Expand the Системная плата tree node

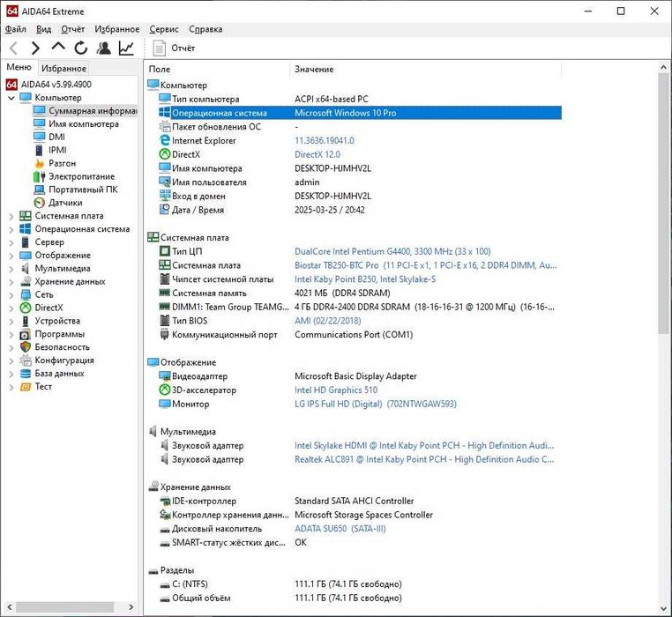click(11, 216)
